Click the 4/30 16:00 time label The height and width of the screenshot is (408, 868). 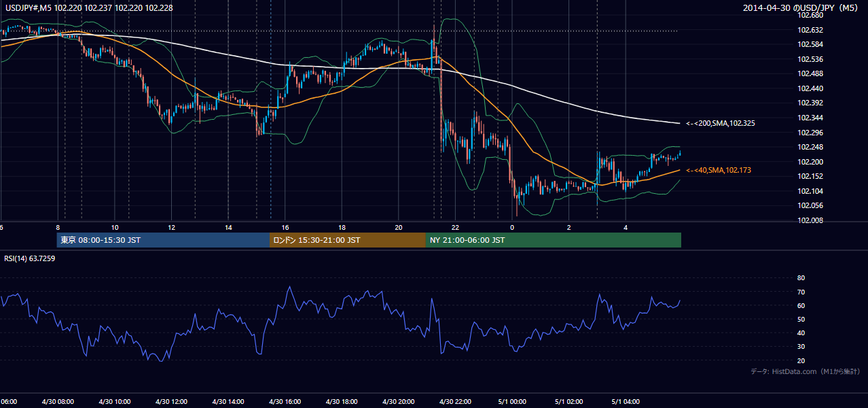point(285,402)
